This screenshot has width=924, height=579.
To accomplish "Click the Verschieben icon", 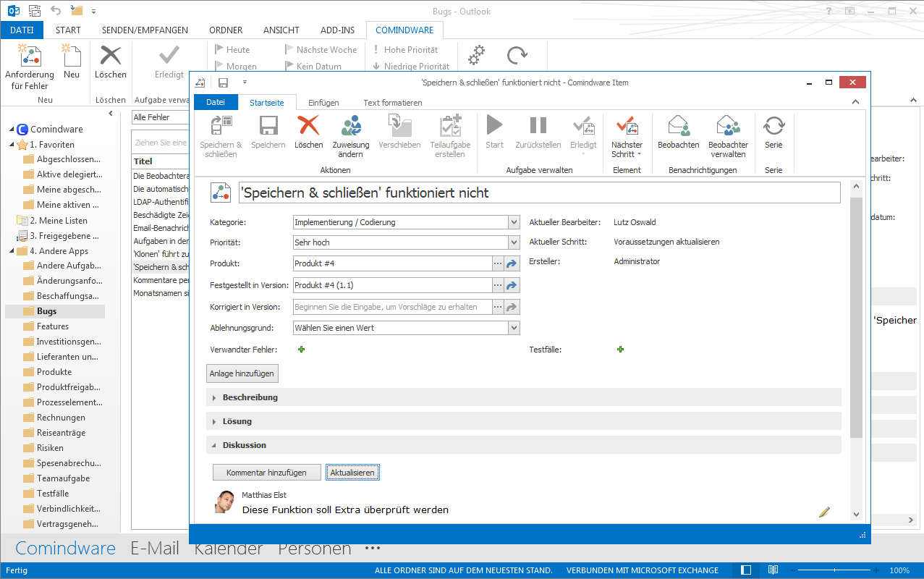I will click(399, 125).
